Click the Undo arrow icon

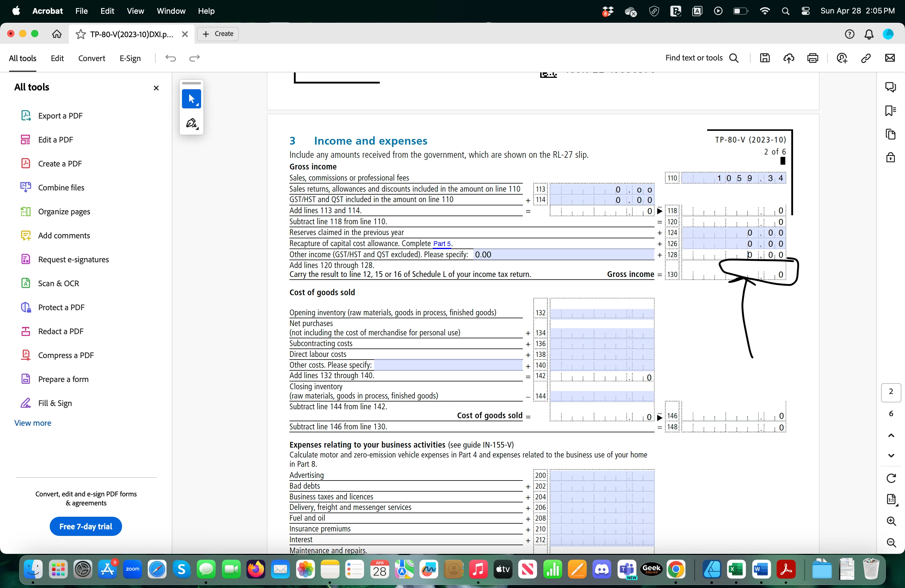[x=171, y=58]
